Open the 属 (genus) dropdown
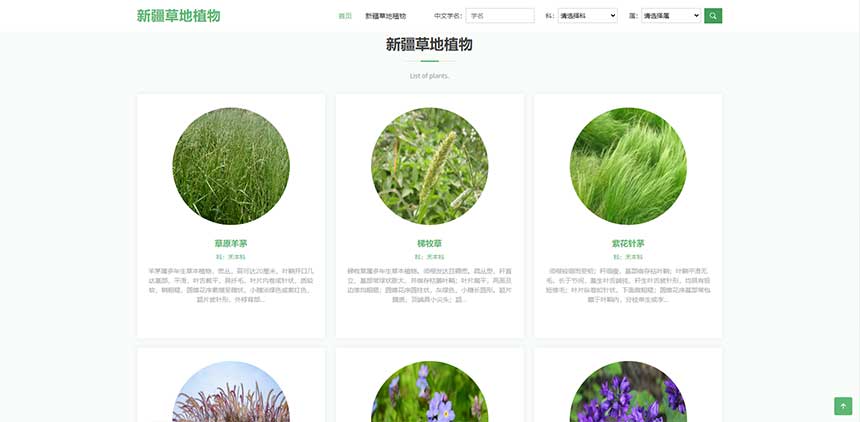 671,16
